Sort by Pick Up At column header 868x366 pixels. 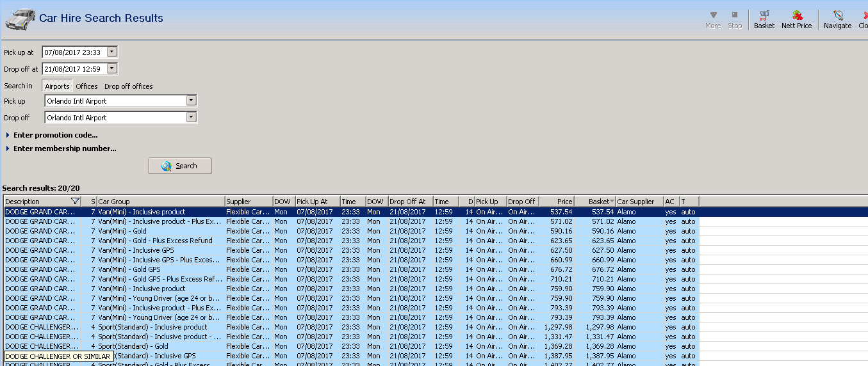click(317, 202)
